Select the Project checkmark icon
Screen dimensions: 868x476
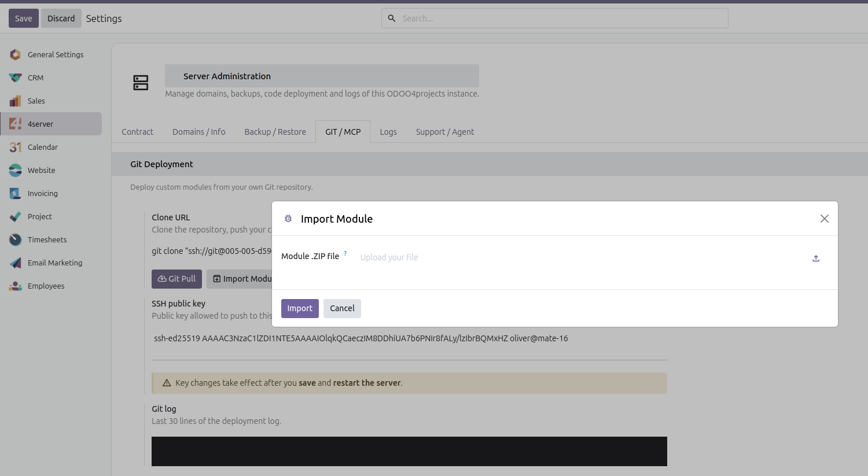(x=16, y=216)
